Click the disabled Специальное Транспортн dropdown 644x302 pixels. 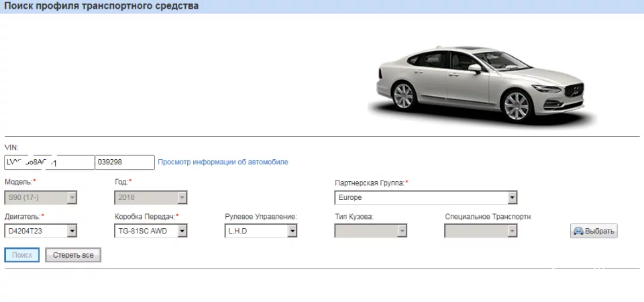[x=481, y=231]
